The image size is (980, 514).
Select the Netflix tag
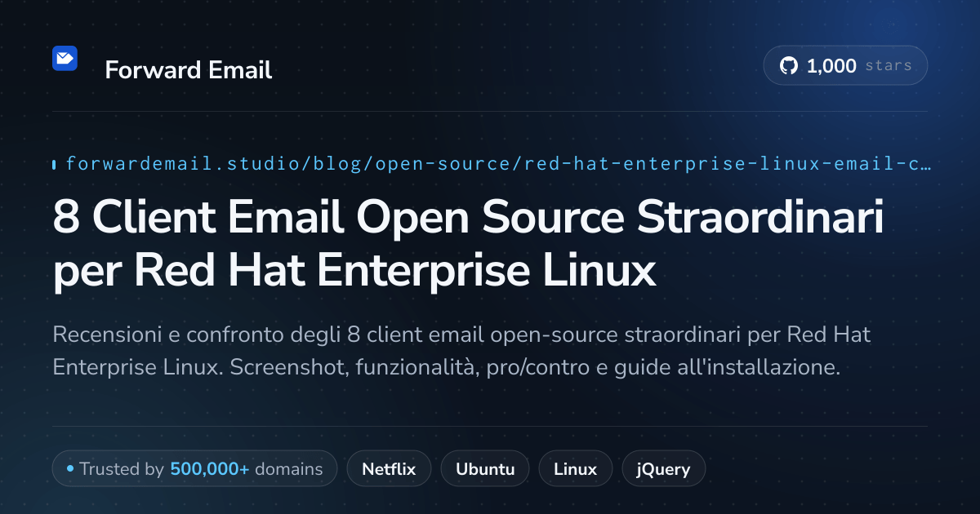[x=389, y=469]
